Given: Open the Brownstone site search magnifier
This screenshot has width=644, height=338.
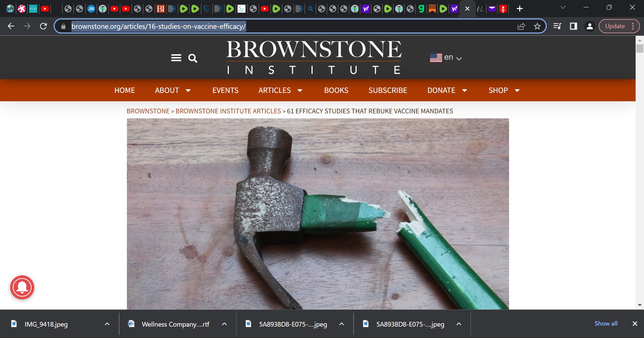Looking at the screenshot, I should click(193, 58).
